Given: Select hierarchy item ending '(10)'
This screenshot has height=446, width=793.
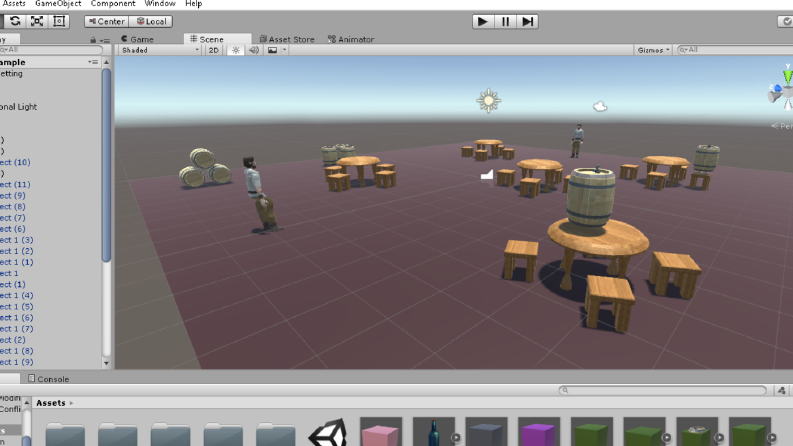Looking at the screenshot, I should 15,162.
